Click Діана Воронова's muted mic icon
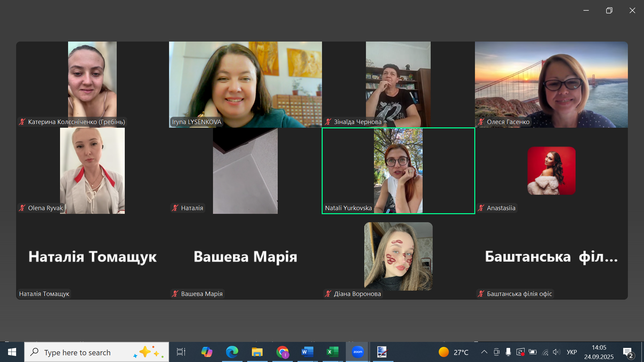Screen dimensions: 644x362 pyautogui.click(x=328, y=294)
